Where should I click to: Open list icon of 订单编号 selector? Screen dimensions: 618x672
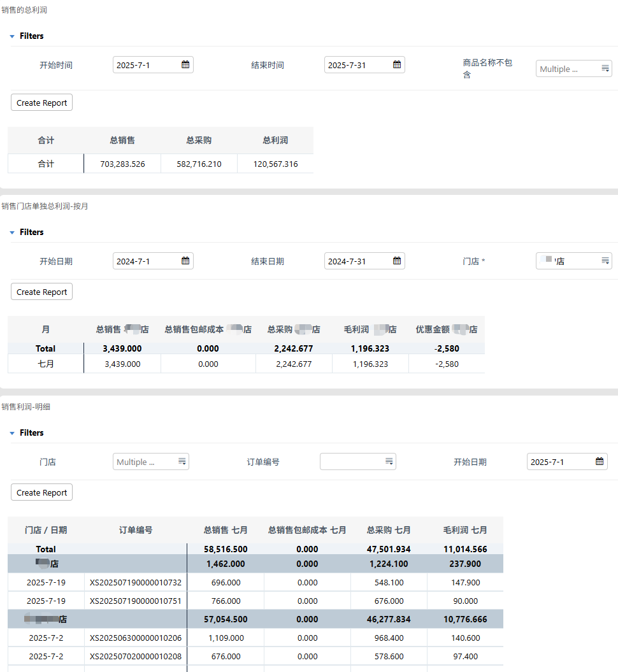click(389, 462)
